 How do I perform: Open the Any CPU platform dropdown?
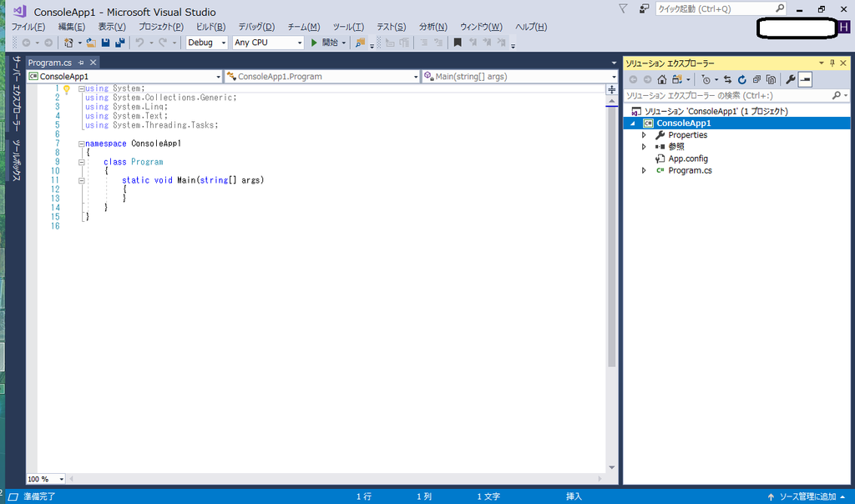300,43
